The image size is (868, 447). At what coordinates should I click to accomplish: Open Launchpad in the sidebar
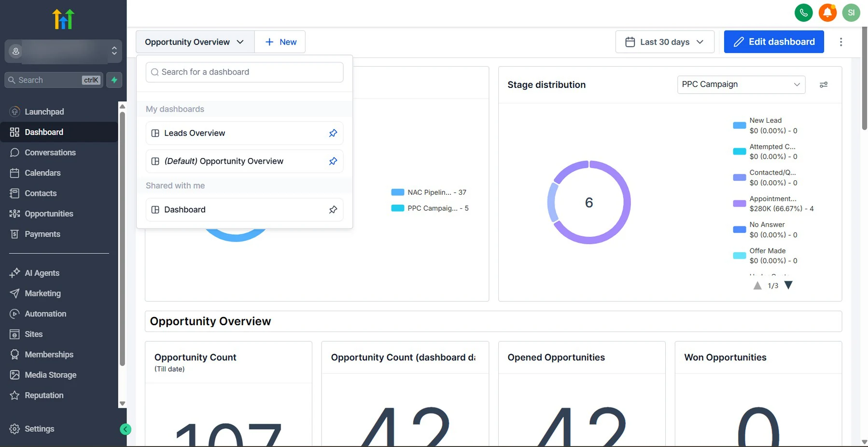[x=59, y=112]
